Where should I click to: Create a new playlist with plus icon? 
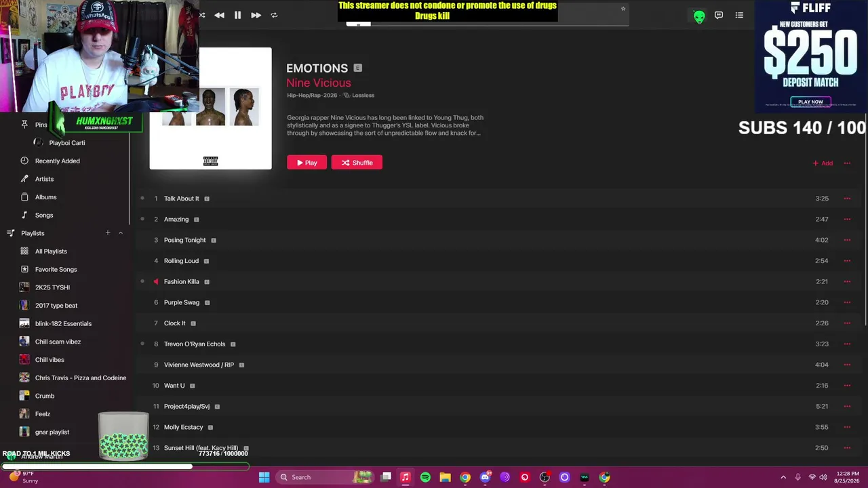[107, 233]
